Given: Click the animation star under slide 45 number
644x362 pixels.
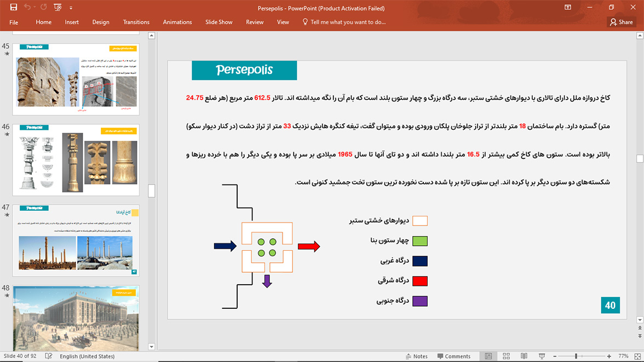Looking at the screenshot, I should point(7,54).
